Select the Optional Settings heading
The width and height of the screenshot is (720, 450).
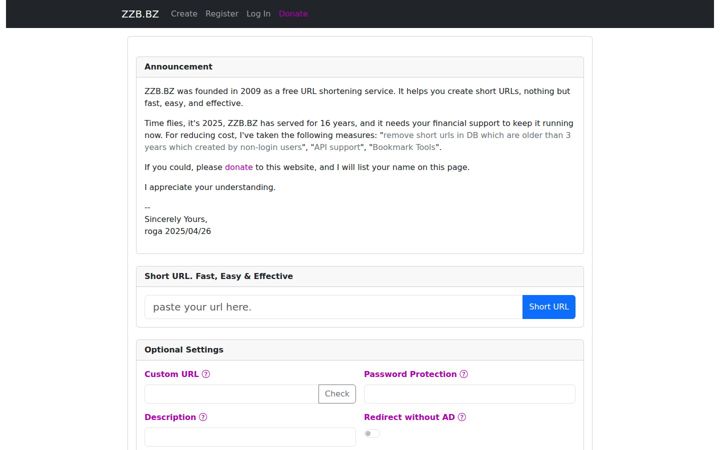tap(184, 349)
